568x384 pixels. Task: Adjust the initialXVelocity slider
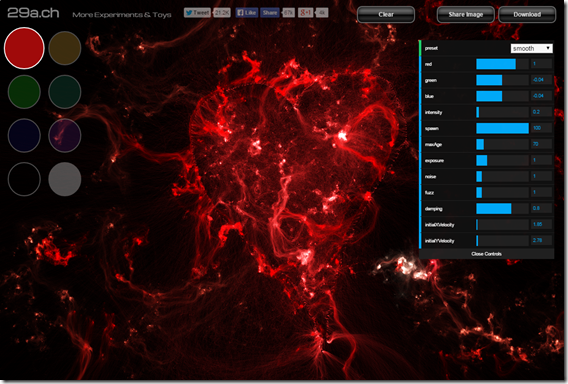(x=502, y=225)
